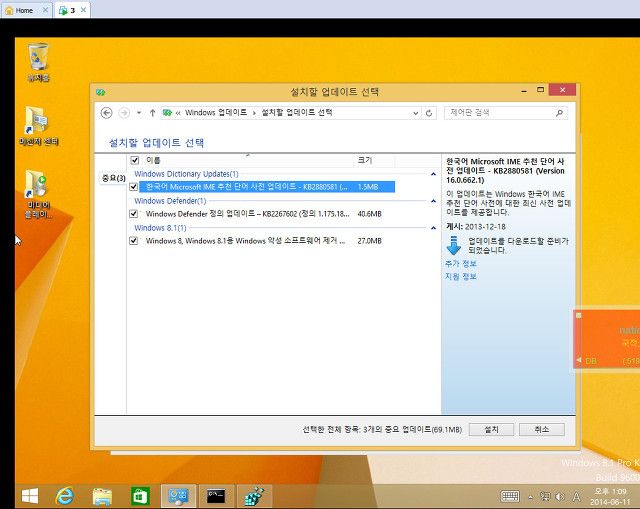Uncheck Windows Defender definition update checkbox
The height and width of the screenshot is (509, 640).
click(133, 214)
